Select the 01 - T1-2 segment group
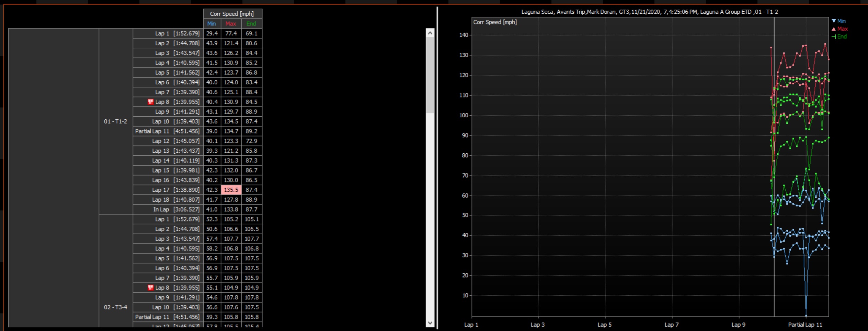Viewport: 868px width, 331px height. click(x=116, y=121)
